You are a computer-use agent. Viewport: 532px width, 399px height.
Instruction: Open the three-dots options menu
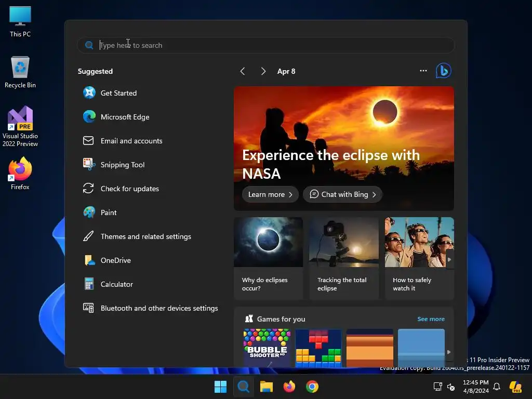[x=423, y=71]
